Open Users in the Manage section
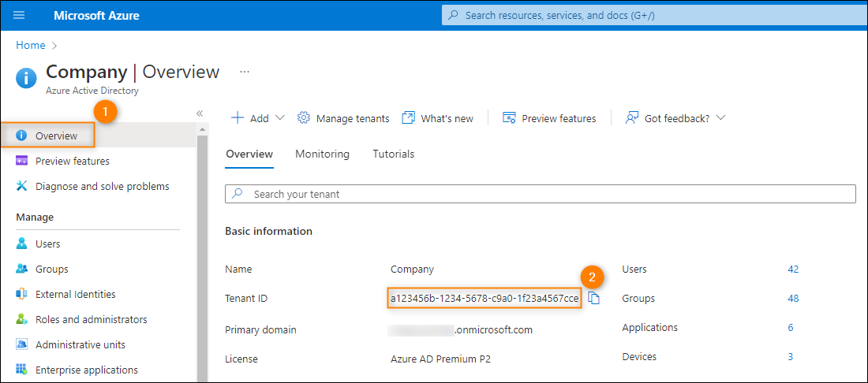 47,244
